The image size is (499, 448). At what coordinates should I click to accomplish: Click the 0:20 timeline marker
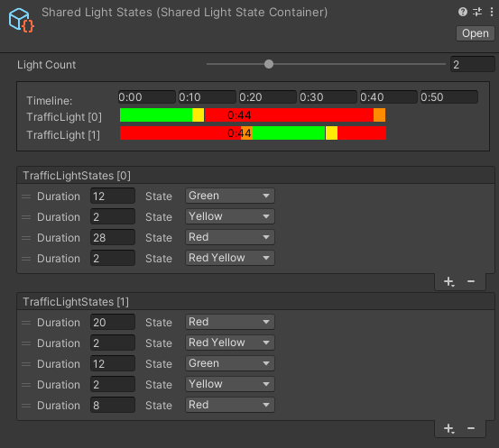(x=268, y=97)
